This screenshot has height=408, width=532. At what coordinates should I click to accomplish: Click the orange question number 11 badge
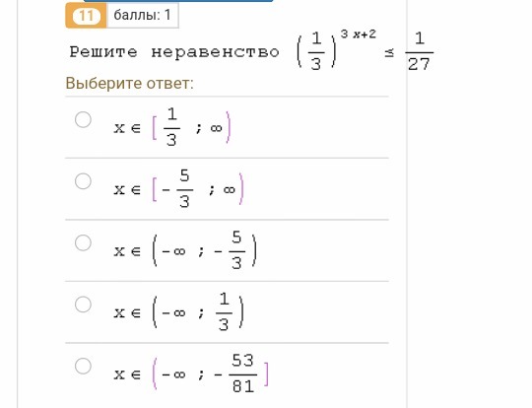click(x=86, y=15)
